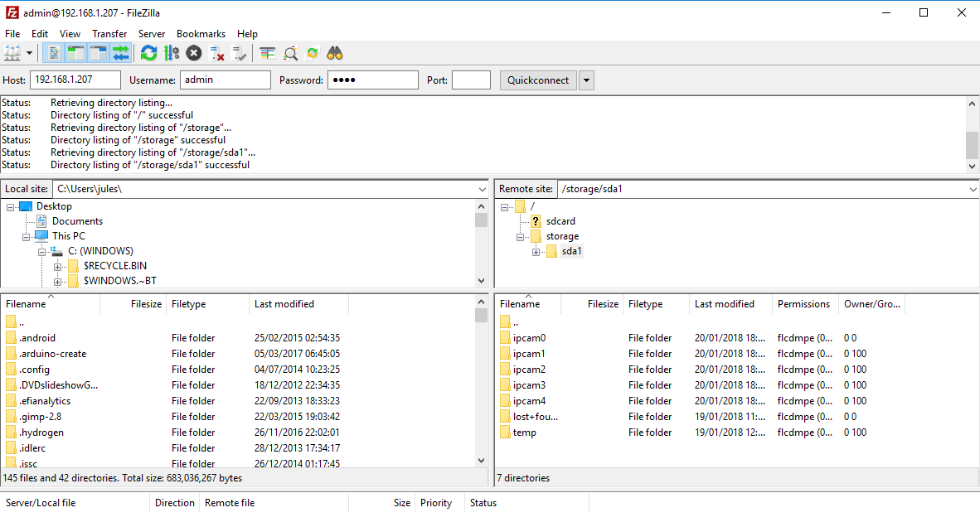
Task: Open the Site Manager icon
Action: pyautogui.click(x=12, y=53)
